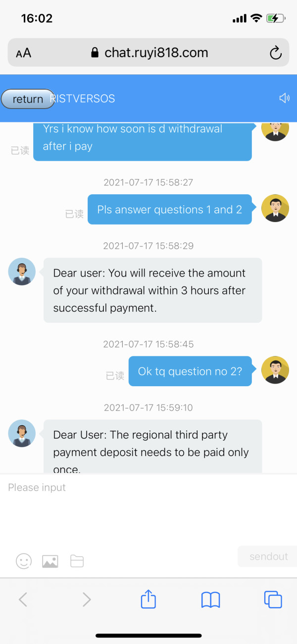
Task: Open the file folder attachment icon
Action: click(x=77, y=561)
